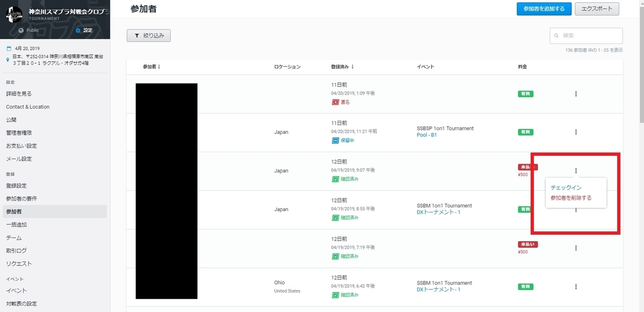The height and width of the screenshot is (312, 644).
Task: Click the tournament title 神奈川スマブラ対戦会クロブラ
Action: click(68, 11)
